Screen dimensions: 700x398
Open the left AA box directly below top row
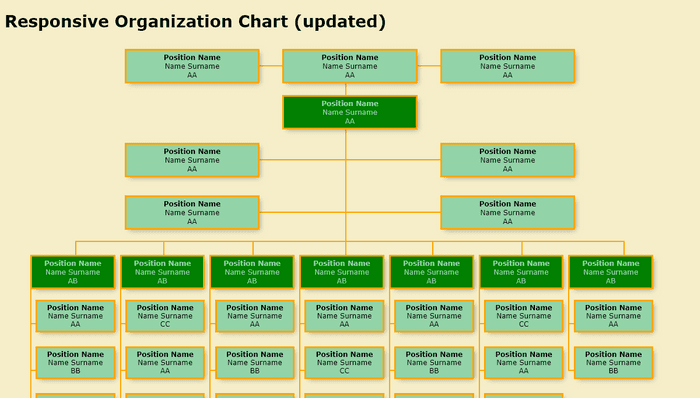tap(192, 160)
